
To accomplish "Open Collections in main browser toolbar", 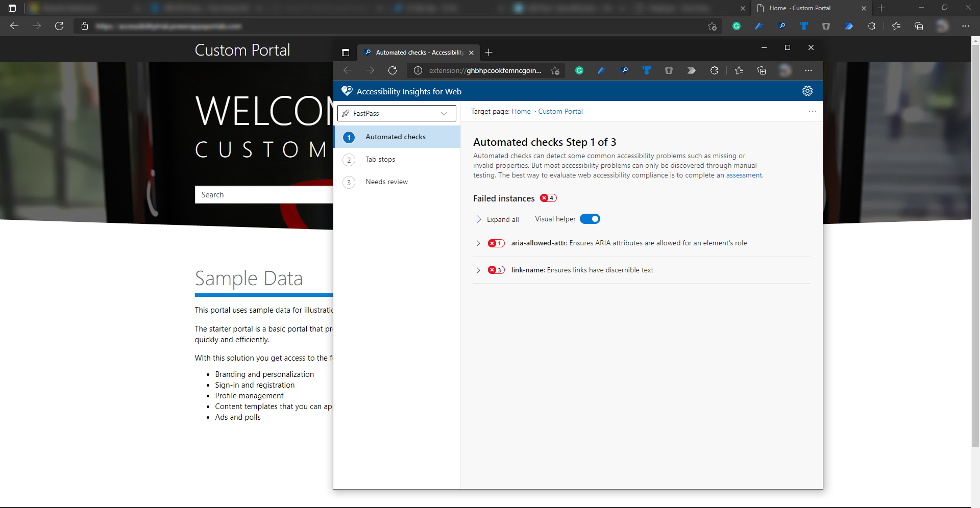I will (x=919, y=26).
